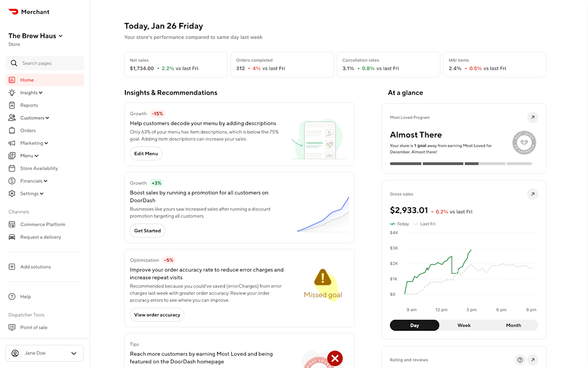
Task: Open Add solutions
Action: (x=36, y=266)
